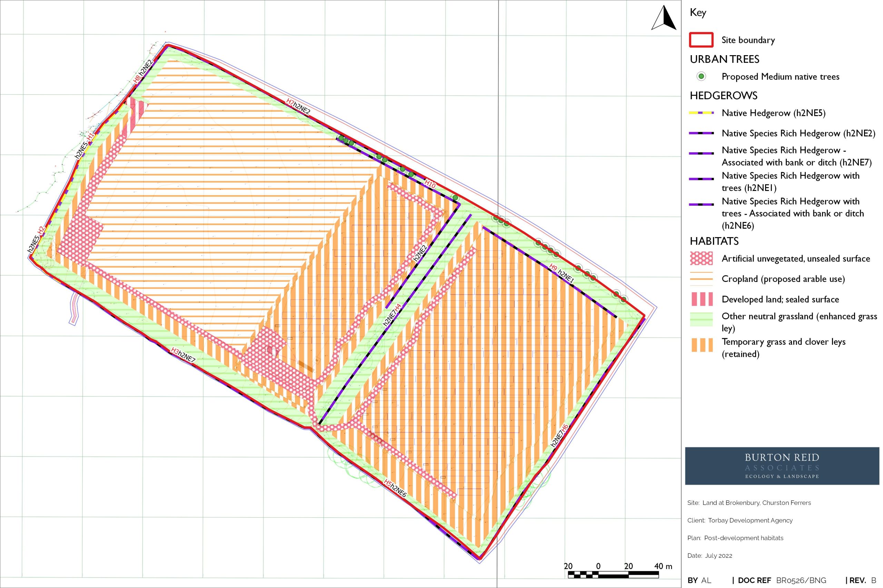Toggle the Artificial unvegetated surface legend entry
The image size is (883, 588).
click(x=702, y=259)
